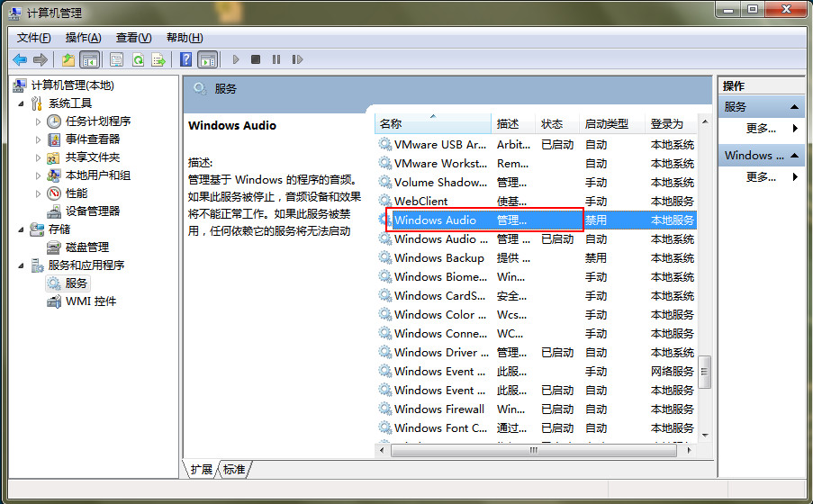Sort by the 状态 column header
Viewport: 813px width, 504px height.
pyautogui.click(x=556, y=124)
